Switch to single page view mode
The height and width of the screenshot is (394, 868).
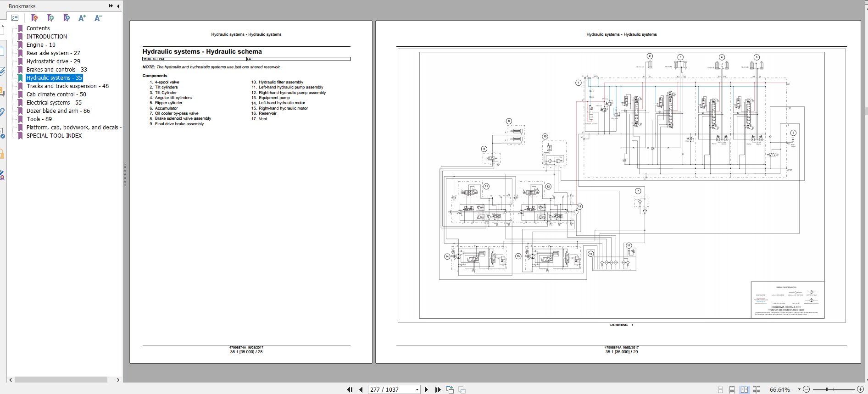pyautogui.click(x=720, y=389)
